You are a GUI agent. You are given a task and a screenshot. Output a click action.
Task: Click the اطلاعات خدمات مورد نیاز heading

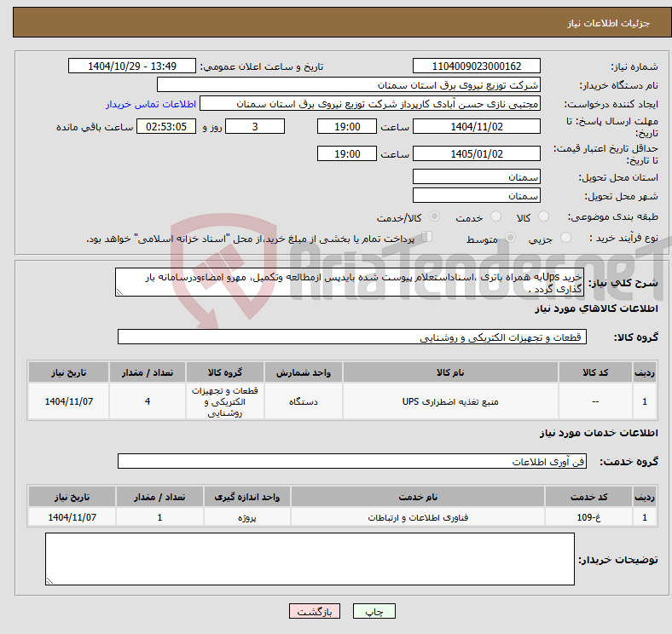coord(599,433)
